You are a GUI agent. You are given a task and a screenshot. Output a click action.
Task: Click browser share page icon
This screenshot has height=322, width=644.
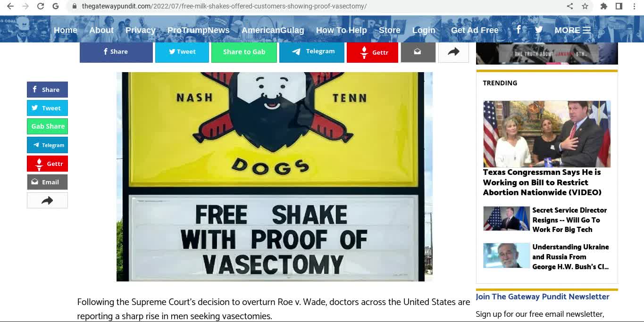[x=570, y=6]
